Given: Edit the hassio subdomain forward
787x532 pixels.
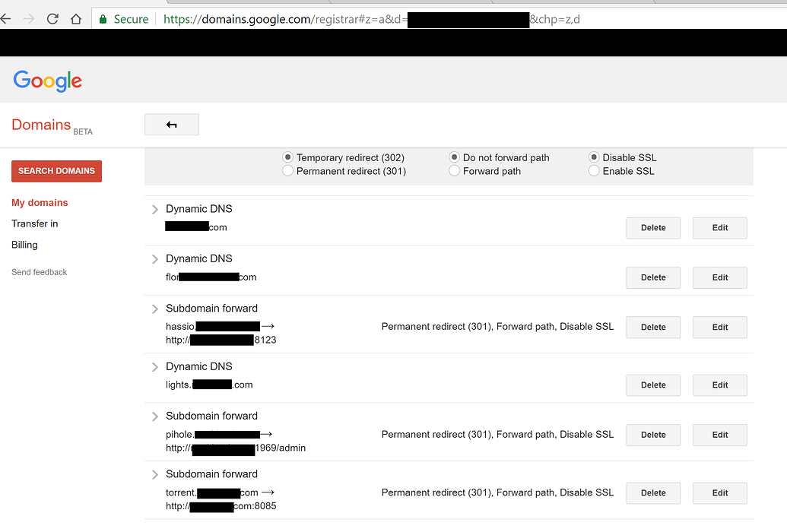Looking at the screenshot, I should coord(720,328).
